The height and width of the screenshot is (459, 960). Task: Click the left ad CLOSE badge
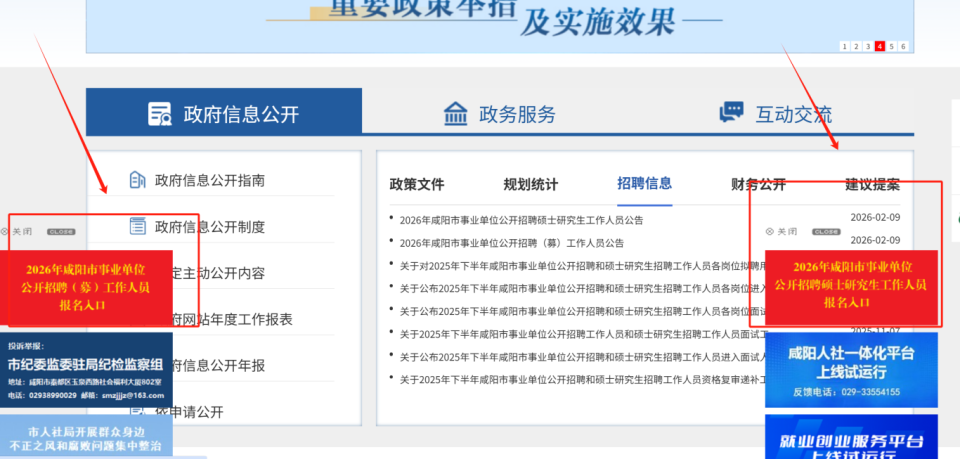pyautogui.click(x=61, y=232)
